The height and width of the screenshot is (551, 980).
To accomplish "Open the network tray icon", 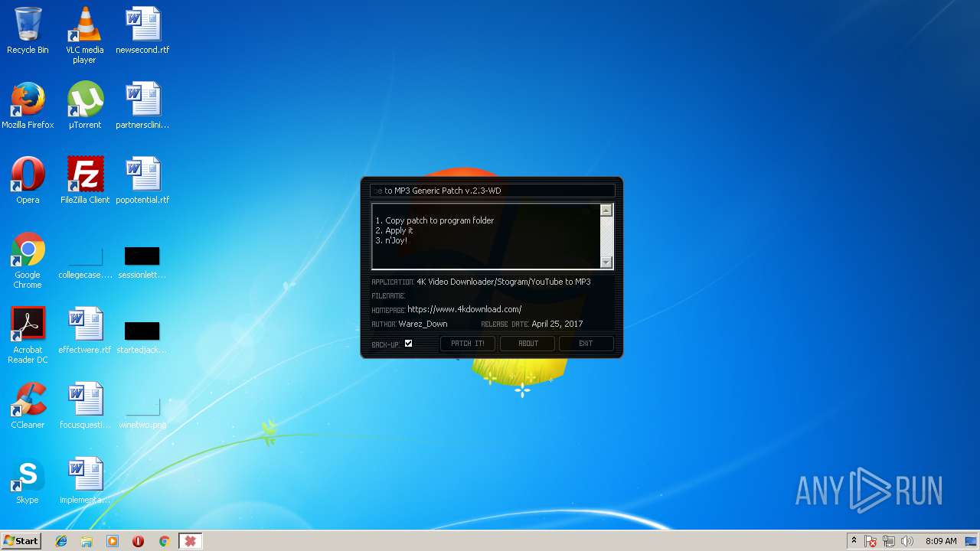I will 889,541.
